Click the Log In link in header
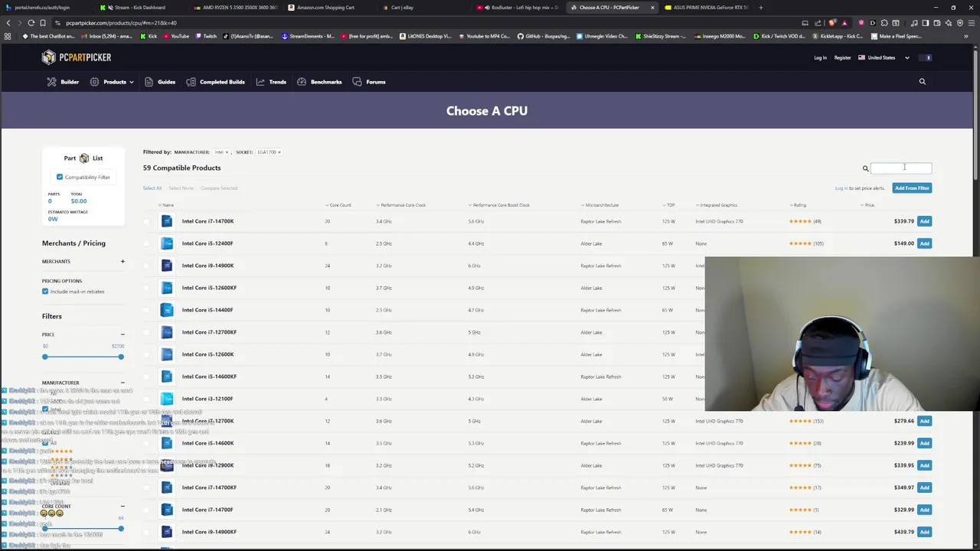The height and width of the screenshot is (551, 980). 820,58
